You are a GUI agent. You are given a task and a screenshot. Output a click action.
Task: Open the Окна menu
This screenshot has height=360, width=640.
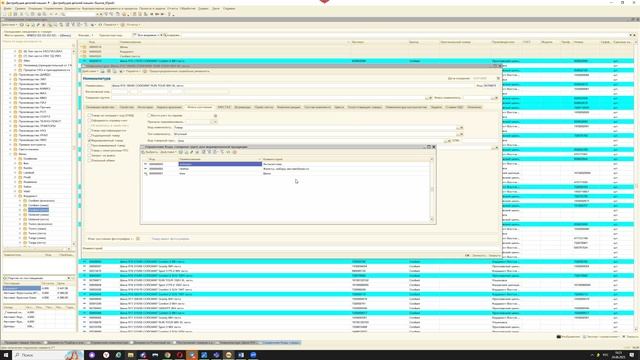(x=216, y=8)
